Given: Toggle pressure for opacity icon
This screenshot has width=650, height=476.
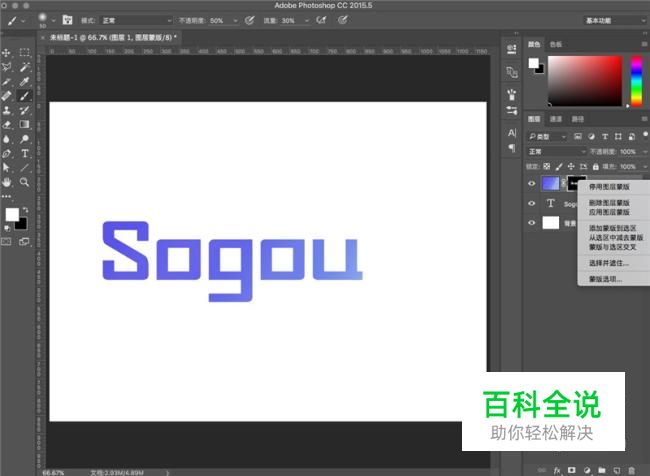Looking at the screenshot, I should 249,20.
